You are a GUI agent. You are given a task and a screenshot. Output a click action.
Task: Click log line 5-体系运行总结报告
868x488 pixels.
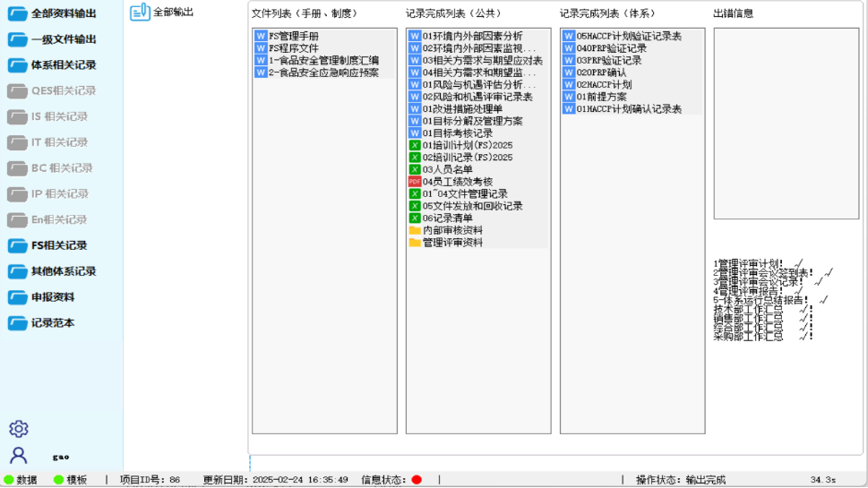click(x=770, y=300)
